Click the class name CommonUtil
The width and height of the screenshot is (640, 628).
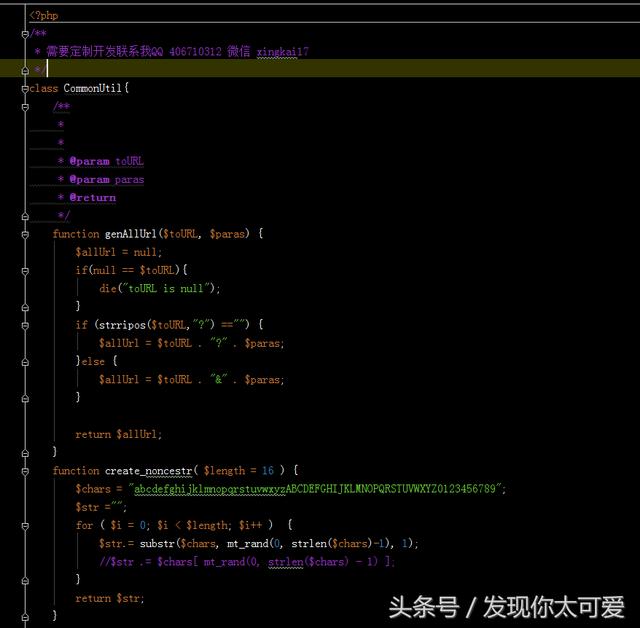(92, 88)
